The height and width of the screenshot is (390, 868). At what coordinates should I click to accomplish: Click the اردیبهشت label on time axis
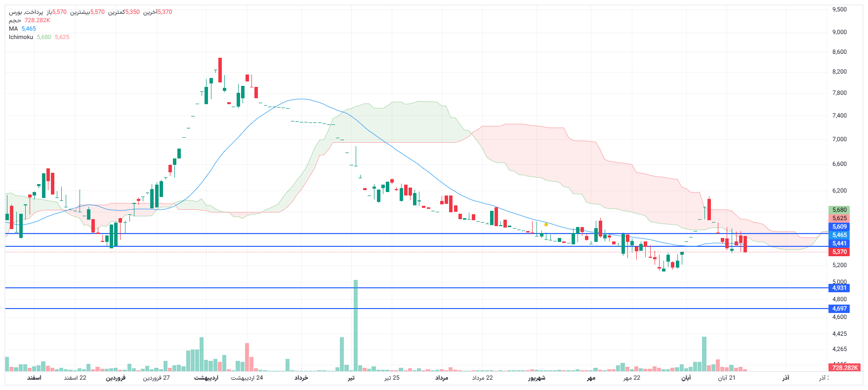click(x=206, y=378)
